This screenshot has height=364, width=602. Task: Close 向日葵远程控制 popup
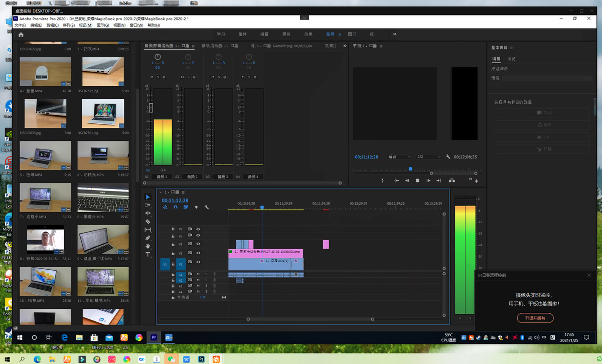click(x=589, y=275)
